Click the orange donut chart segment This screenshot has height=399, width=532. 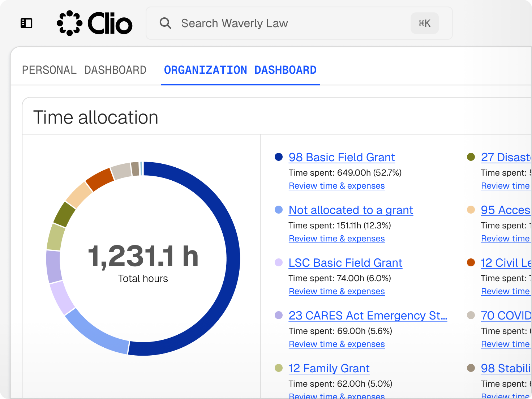coord(100,179)
